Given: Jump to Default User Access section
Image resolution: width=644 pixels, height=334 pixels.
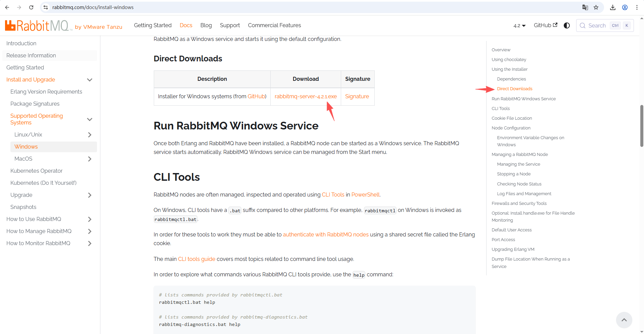Looking at the screenshot, I should point(512,230).
